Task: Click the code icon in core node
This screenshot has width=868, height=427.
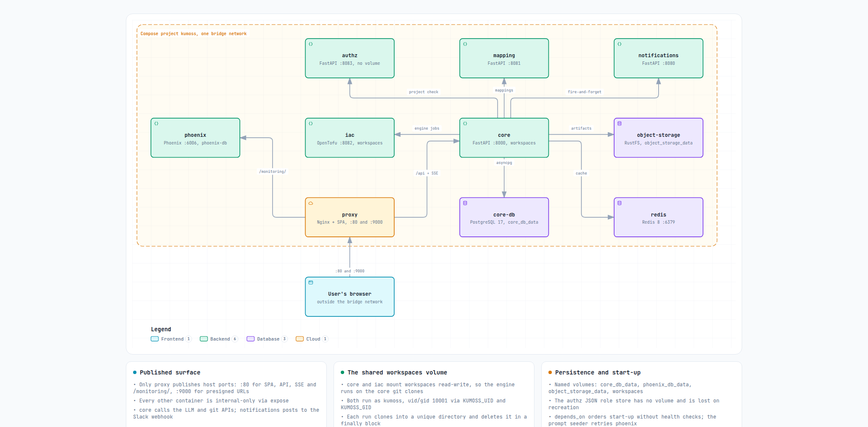Action: [x=465, y=124]
